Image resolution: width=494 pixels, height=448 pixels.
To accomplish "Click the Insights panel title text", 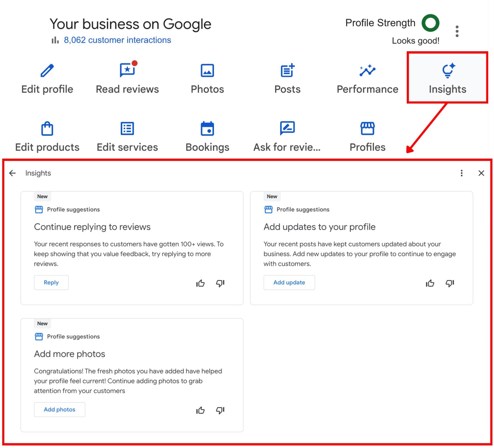I will (x=38, y=173).
